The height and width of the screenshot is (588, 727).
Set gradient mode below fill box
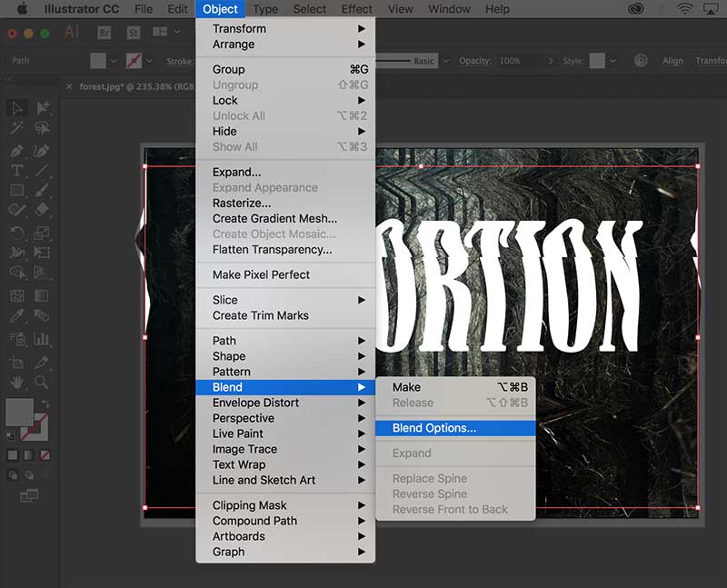point(29,455)
